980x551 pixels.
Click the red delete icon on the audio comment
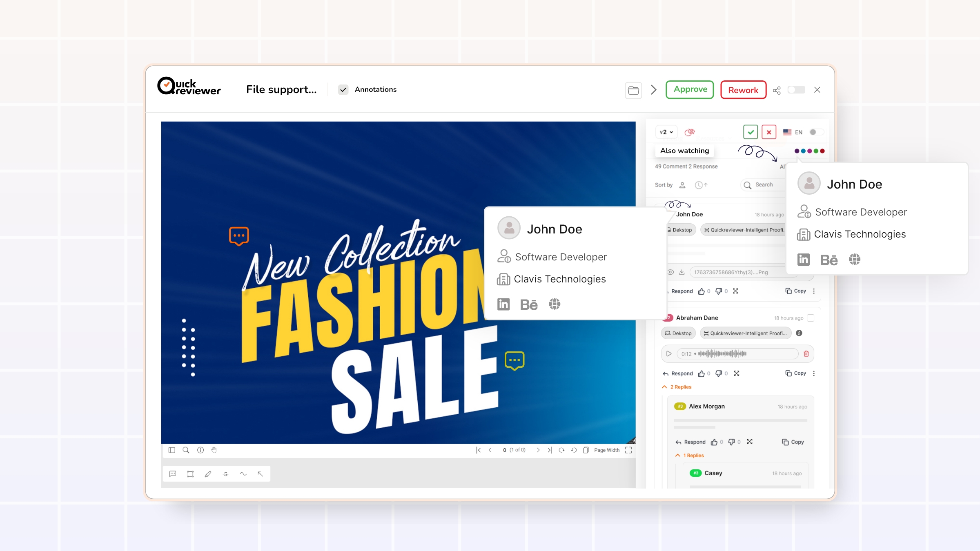pyautogui.click(x=806, y=354)
